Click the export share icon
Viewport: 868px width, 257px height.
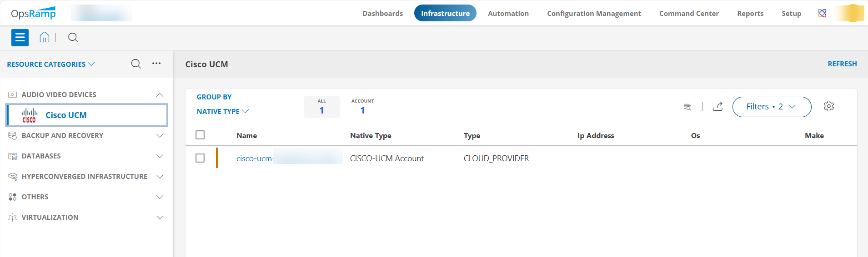point(717,107)
